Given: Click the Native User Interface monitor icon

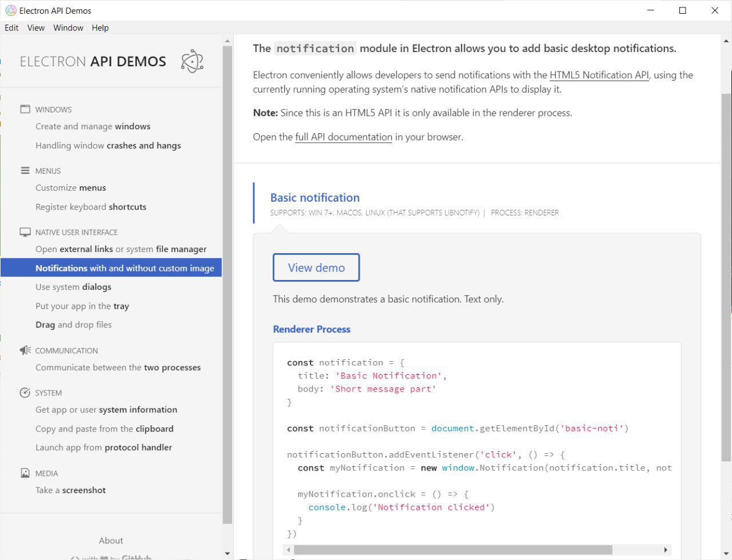Looking at the screenshot, I should pyautogui.click(x=25, y=232).
